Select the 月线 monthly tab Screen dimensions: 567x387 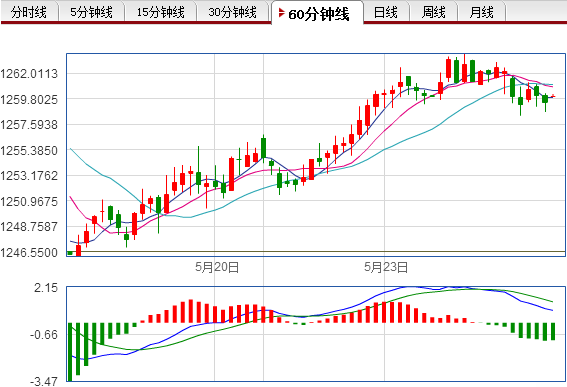tap(481, 12)
